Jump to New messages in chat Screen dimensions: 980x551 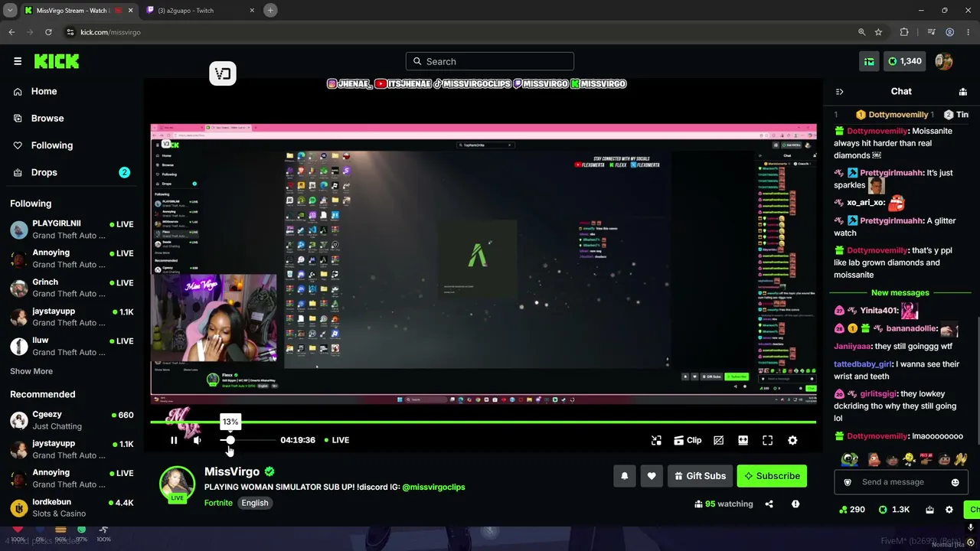coord(900,292)
